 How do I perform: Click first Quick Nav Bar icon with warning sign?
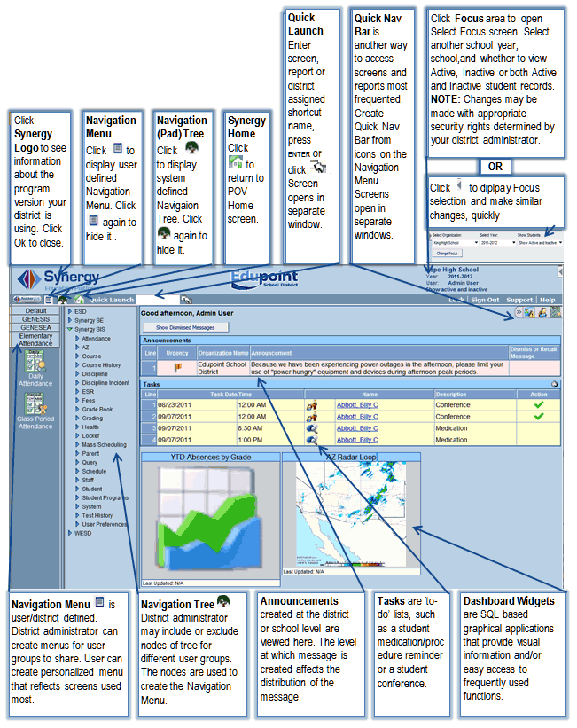click(529, 313)
